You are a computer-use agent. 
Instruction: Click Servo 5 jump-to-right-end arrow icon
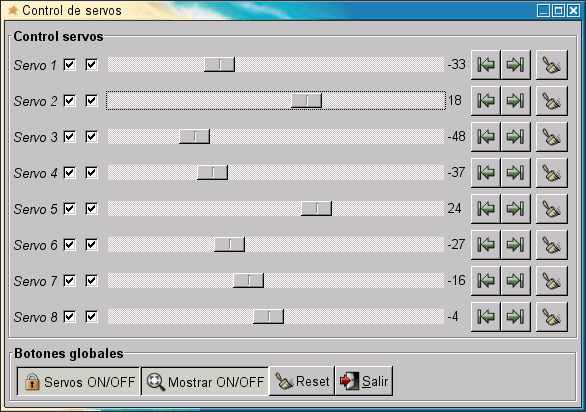click(515, 209)
